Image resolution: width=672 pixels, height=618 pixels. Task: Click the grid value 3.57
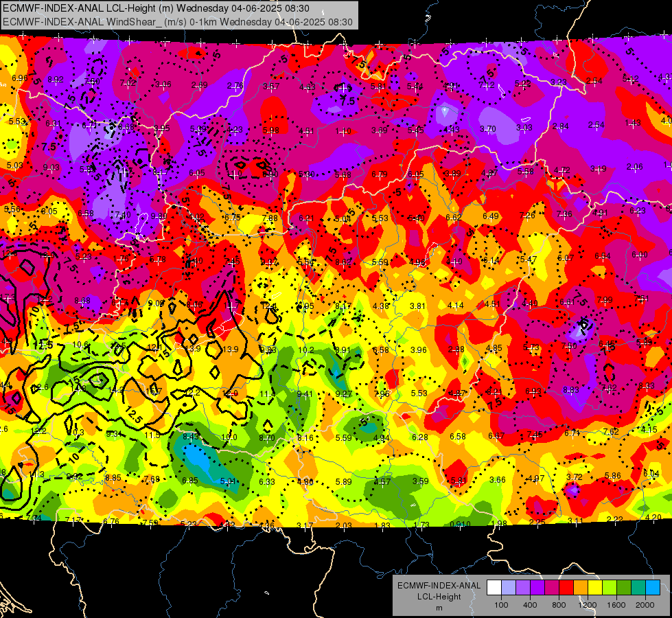point(271,87)
